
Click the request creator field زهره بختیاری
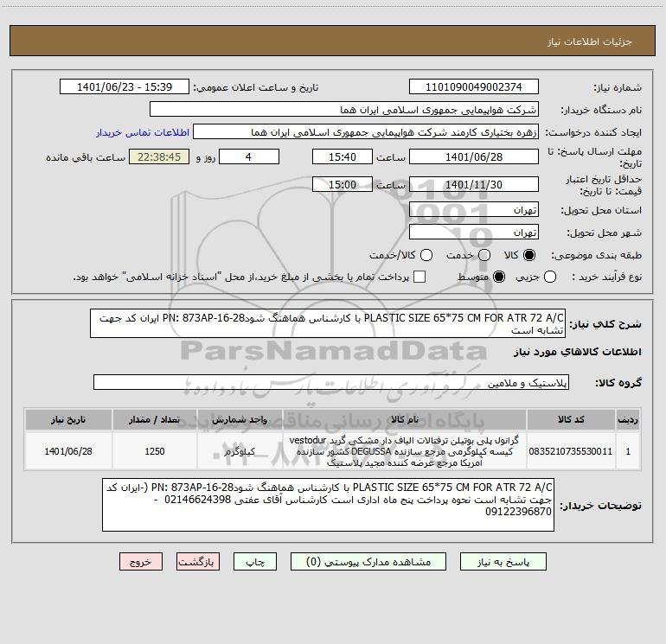[x=366, y=132]
